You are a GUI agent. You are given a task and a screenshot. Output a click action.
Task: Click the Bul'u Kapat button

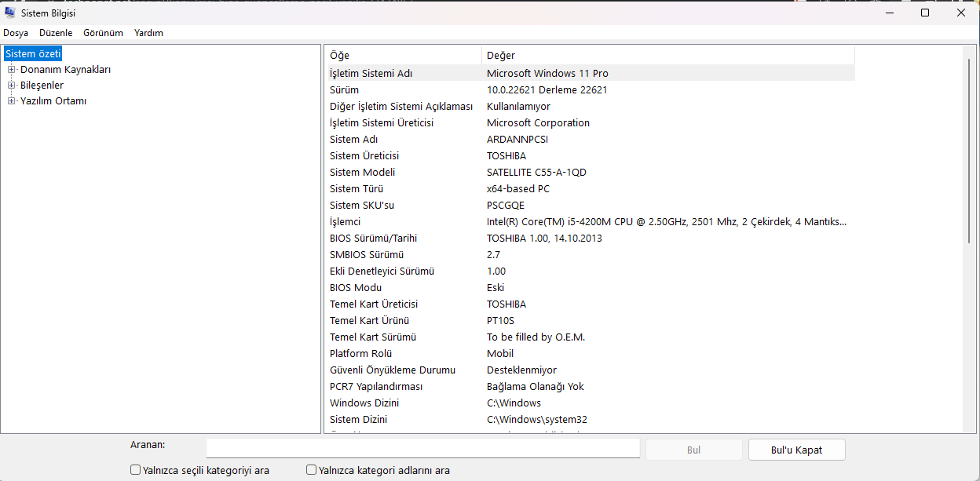(797, 450)
